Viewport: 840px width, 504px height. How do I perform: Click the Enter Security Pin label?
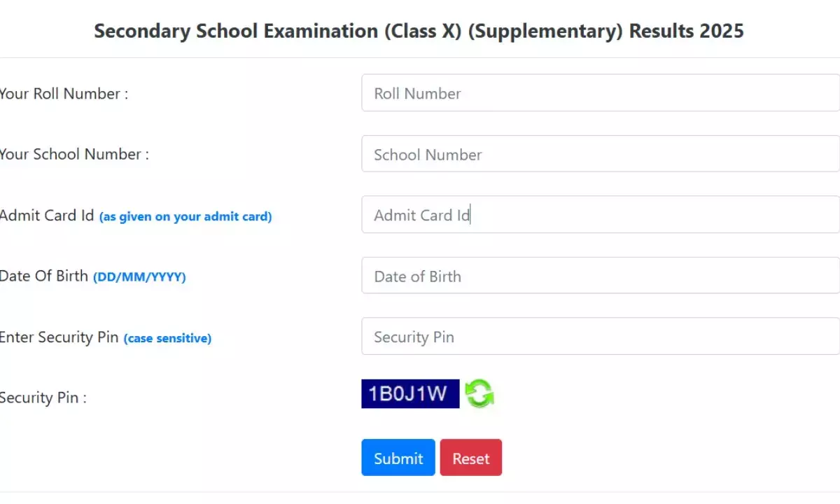pyautogui.click(x=57, y=337)
